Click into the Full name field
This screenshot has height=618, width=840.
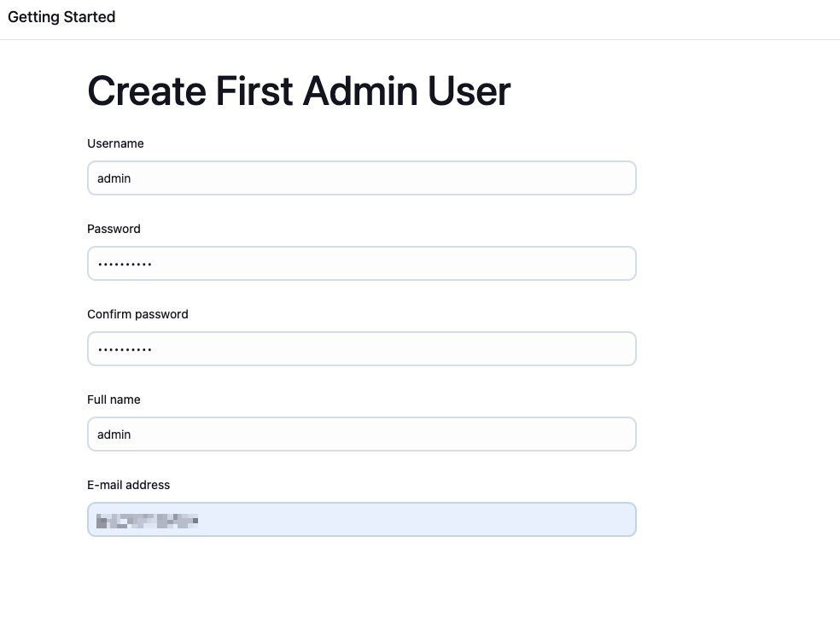(x=361, y=434)
